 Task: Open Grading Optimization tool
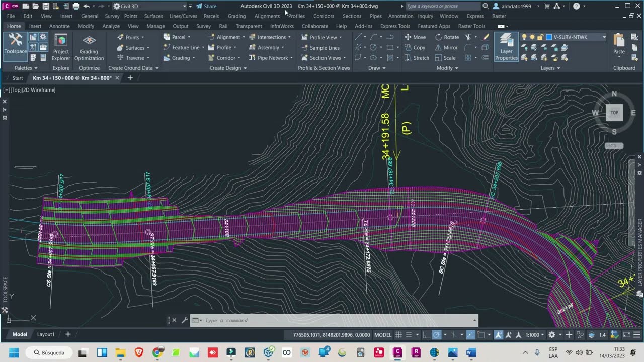(x=89, y=47)
